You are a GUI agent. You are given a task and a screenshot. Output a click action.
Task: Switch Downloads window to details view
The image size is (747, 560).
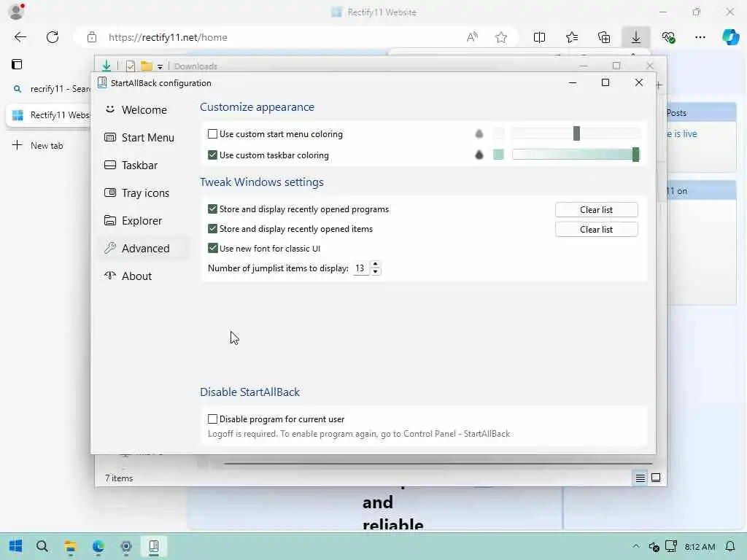click(x=640, y=478)
